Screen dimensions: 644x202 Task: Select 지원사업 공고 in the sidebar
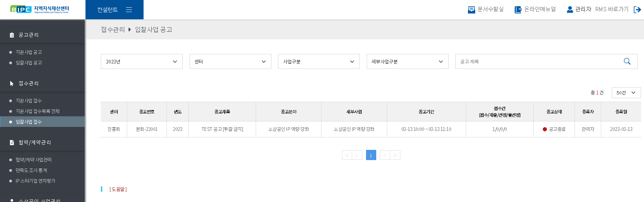point(29,52)
